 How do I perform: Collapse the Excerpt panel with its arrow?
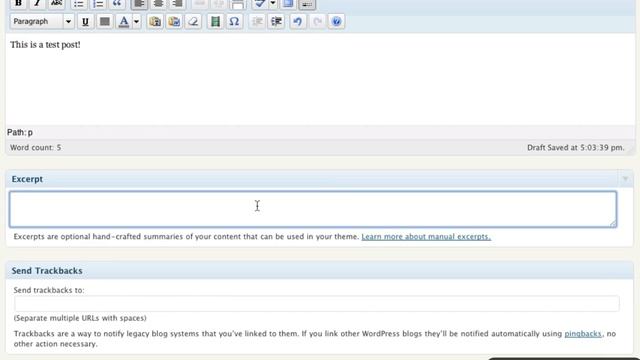coord(625,179)
